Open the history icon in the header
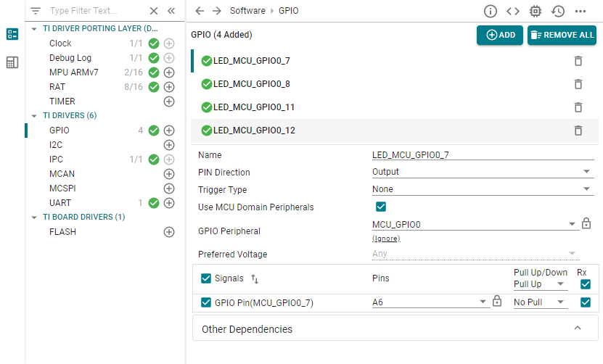Image resolution: width=603 pixels, height=364 pixels. click(557, 11)
